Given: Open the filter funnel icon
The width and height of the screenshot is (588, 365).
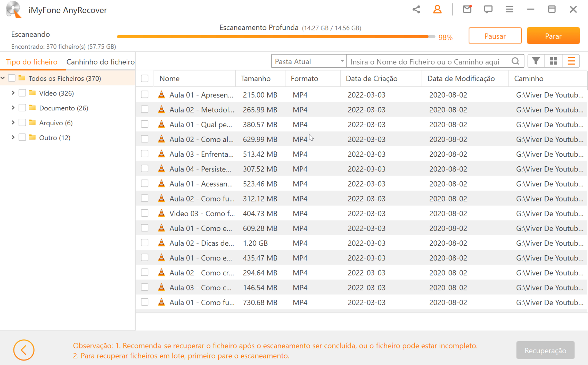Looking at the screenshot, I should click(536, 61).
